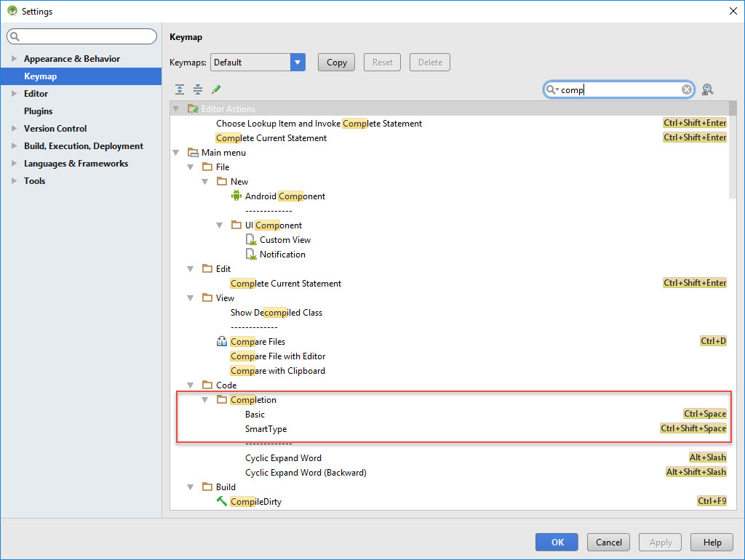Click the Expand All icon in keymap toolbar
Image resolution: width=745 pixels, height=560 pixels.
180,89
